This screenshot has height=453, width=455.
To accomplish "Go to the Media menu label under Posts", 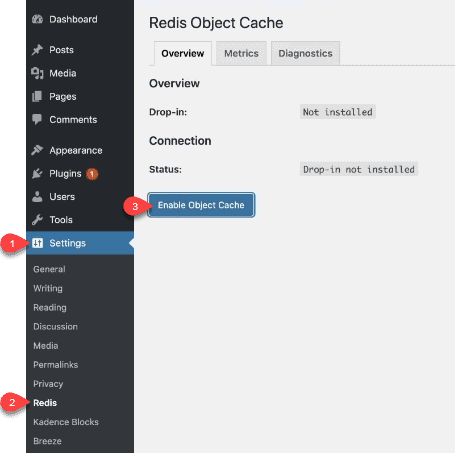I will [x=63, y=73].
